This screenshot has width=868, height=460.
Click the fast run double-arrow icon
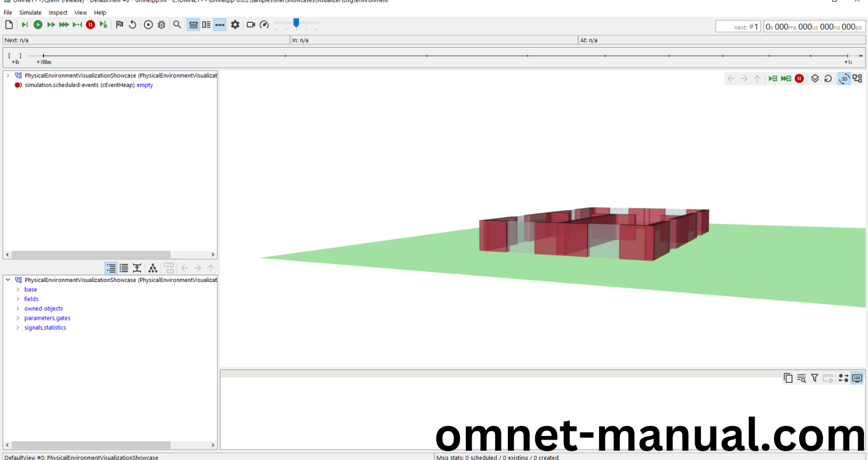51,25
